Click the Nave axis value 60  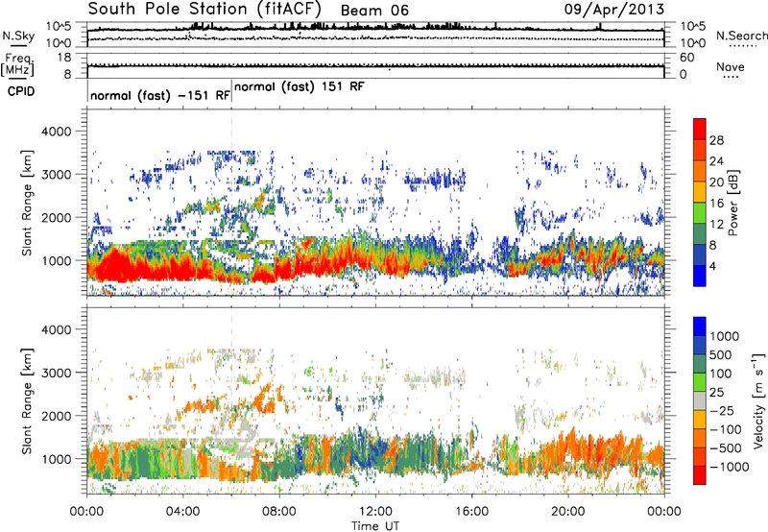687,58
